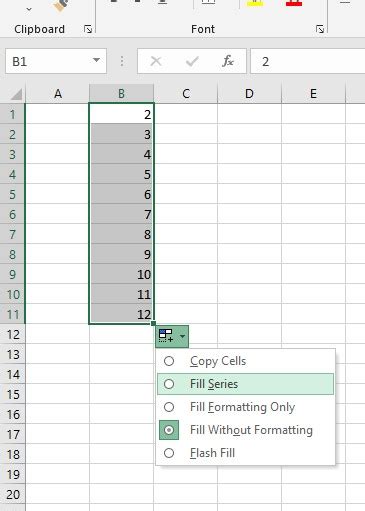Select row 18 header
This screenshot has width=365, height=511.
click(x=12, y=454)
